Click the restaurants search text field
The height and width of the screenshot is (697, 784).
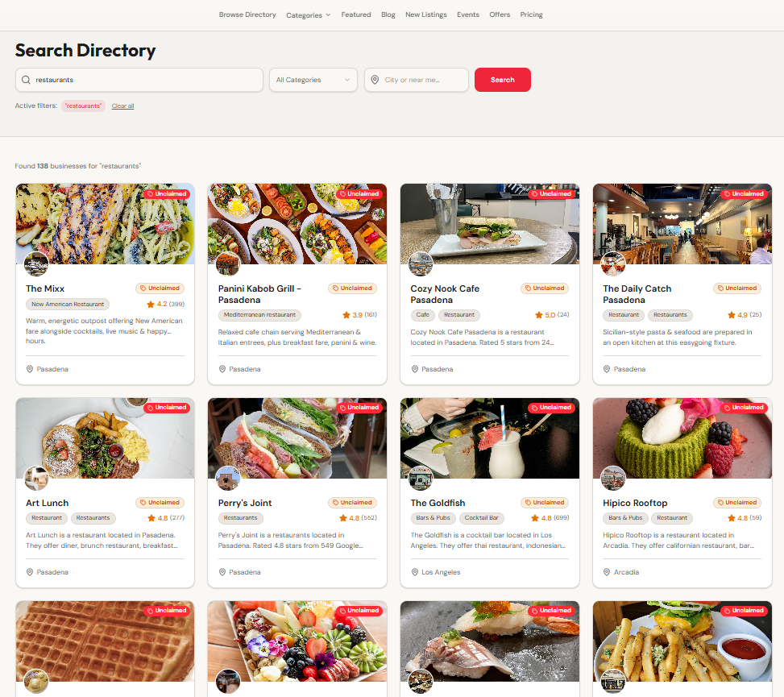[139, 80]
